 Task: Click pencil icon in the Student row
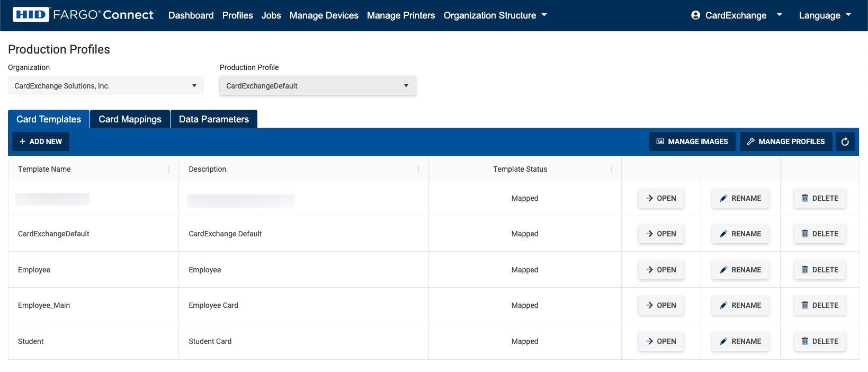[x=723, y=341]
